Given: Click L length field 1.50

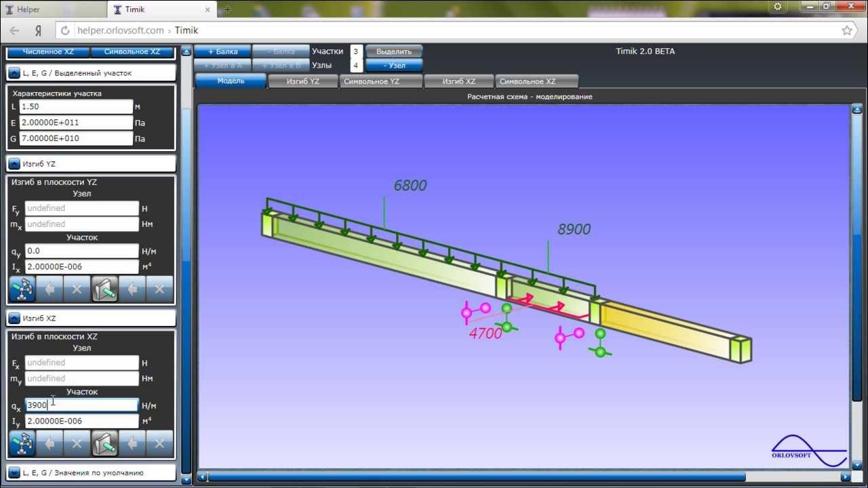Looking at the screenshot, I should (76, 106).
